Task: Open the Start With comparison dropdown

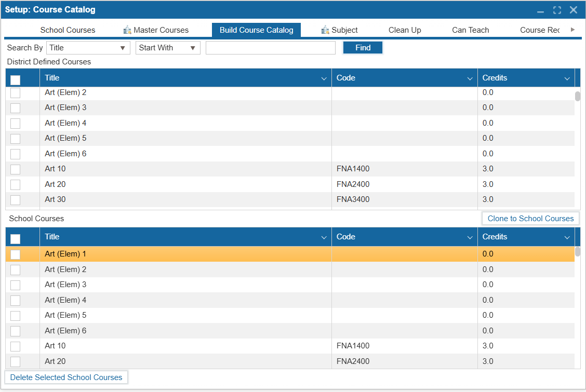Action: 167,47
